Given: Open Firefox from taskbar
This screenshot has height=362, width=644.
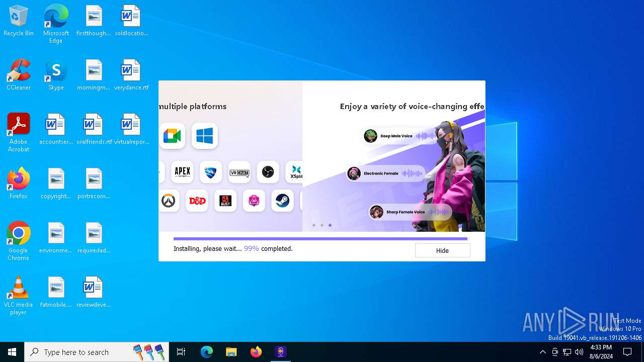Looking at the screenshot, I should pyautogui.click(x=256, y=352).
